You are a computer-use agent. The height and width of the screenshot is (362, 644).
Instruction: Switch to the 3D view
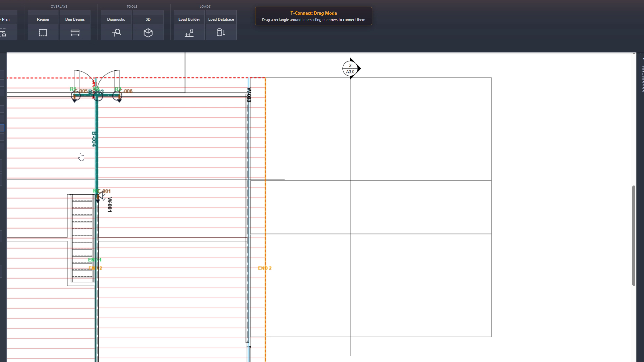pos(148,25)
